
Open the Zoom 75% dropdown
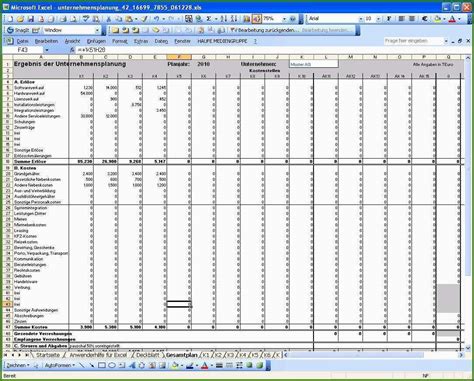click(284, 19)
